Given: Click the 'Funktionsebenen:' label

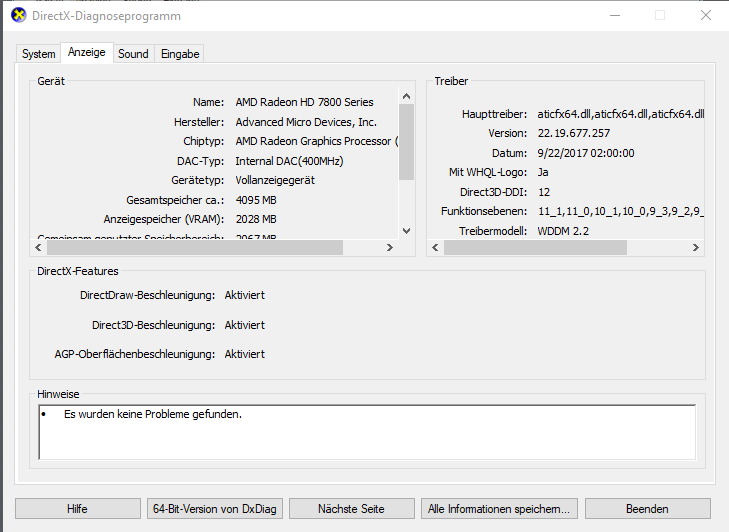Looking at the screenshot, I should (484, 212).
